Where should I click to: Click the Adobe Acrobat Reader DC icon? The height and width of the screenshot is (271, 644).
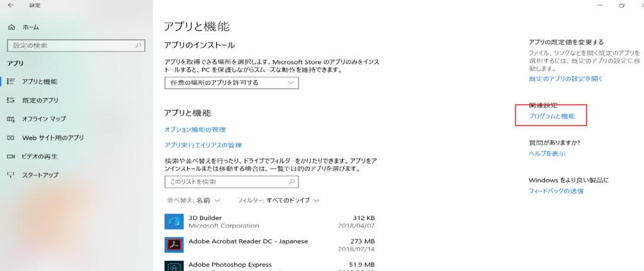click(x=174, y=245)
